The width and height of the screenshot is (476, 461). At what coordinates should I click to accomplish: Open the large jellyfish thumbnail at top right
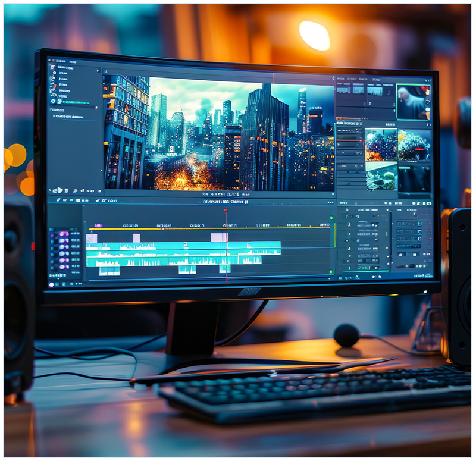point(413,102)
